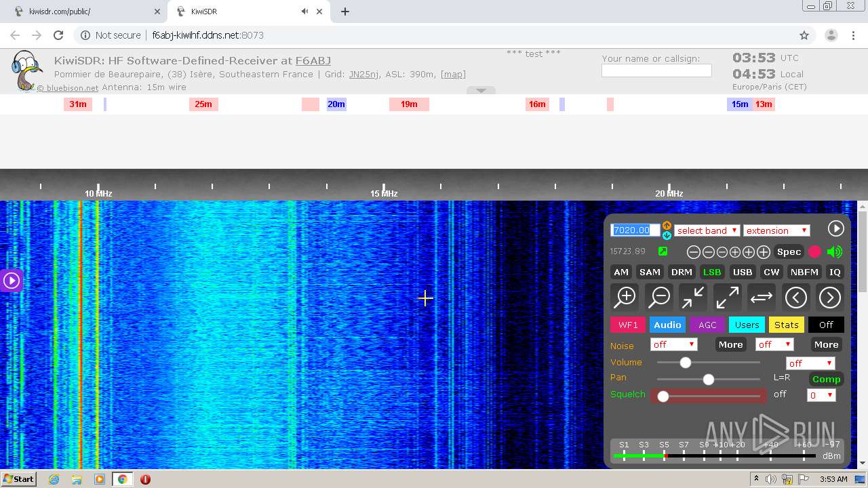Image resolution: width=868 pixels, height=488 pixels.
Task: Click the green external link arrow icon
Action: 663,251
